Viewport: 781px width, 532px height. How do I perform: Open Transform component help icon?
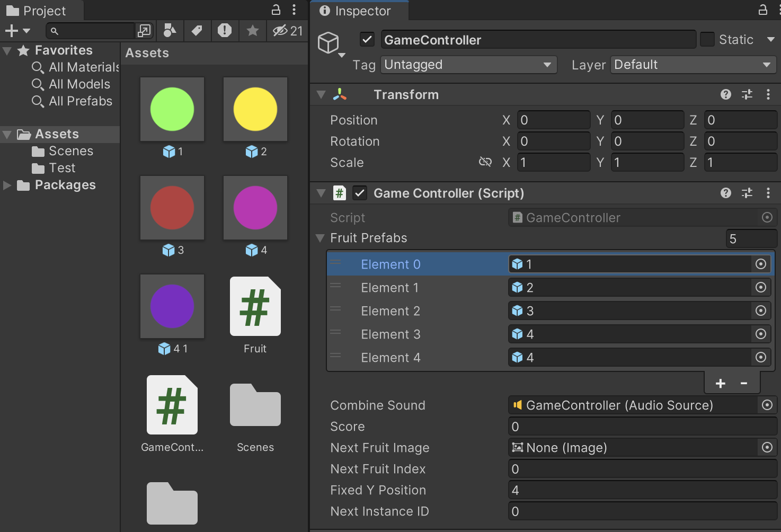pyautogui.click(x=726, y=94)
